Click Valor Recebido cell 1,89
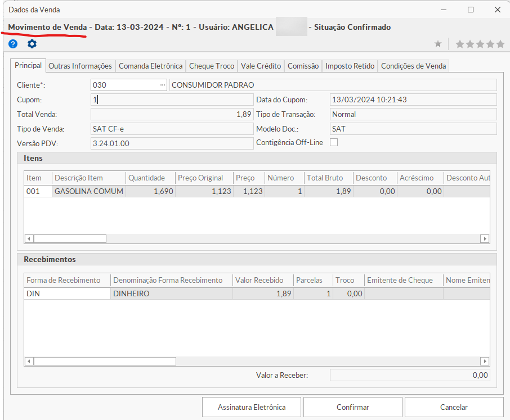510x420 pixels. [x=263, y=293]
